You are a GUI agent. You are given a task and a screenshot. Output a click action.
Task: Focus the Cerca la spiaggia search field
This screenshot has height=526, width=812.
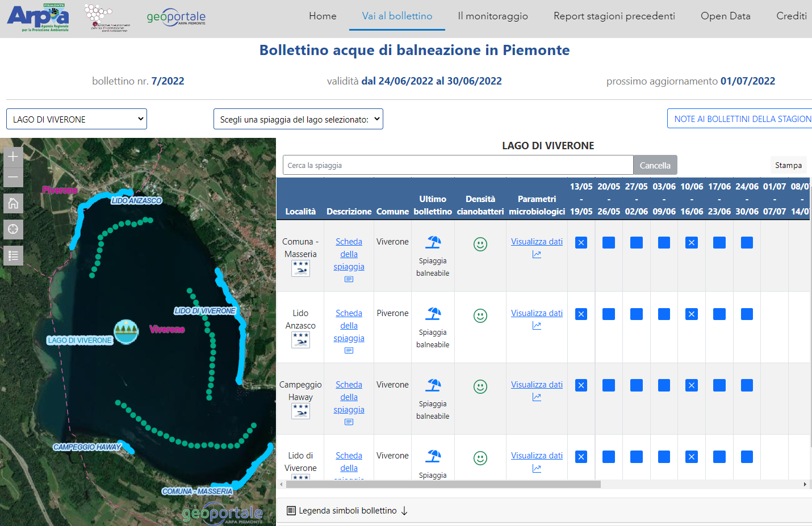[458, 165]
